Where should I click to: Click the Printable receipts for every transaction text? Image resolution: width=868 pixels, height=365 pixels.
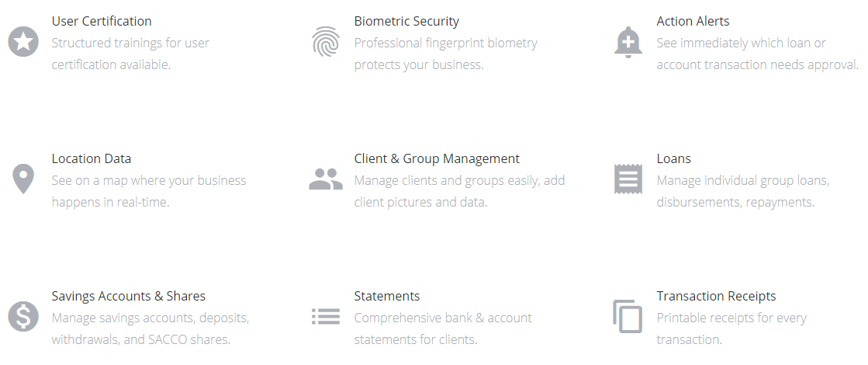pyautogui.click(x=731, y=328)
